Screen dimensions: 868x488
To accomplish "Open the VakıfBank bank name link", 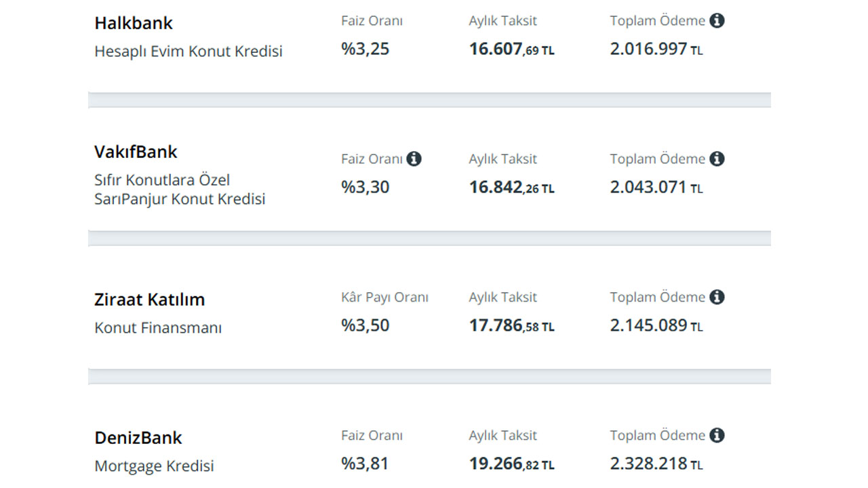I will (136, 152).
